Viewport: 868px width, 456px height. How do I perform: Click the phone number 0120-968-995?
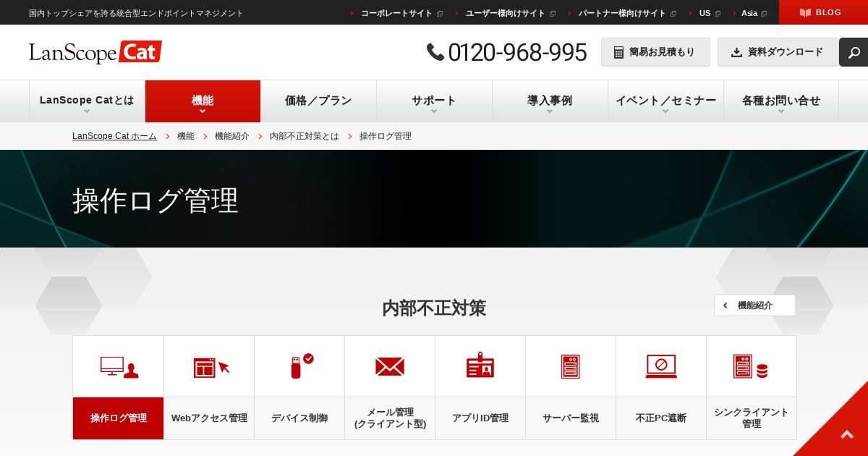[517, 52]
